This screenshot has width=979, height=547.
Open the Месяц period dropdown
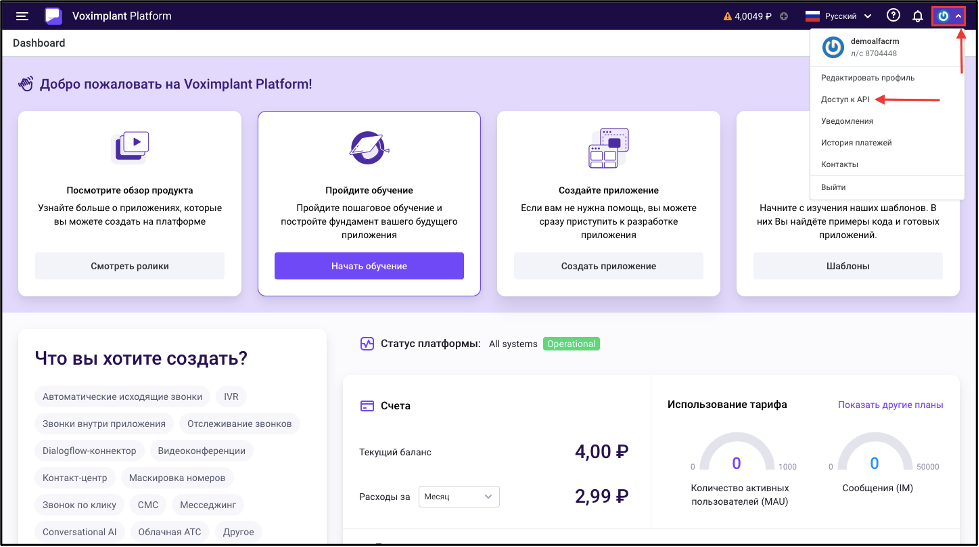(459, 496)
